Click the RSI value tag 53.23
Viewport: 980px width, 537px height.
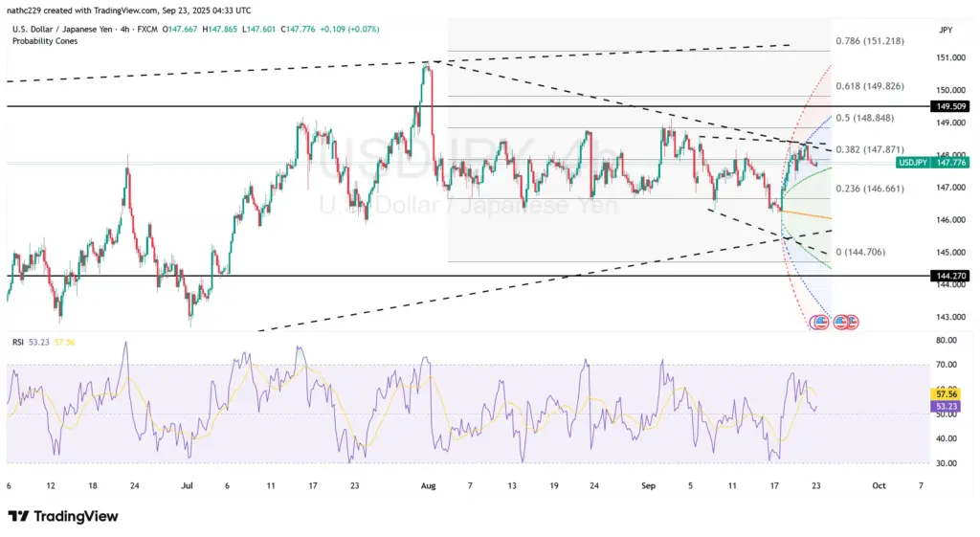947,407
